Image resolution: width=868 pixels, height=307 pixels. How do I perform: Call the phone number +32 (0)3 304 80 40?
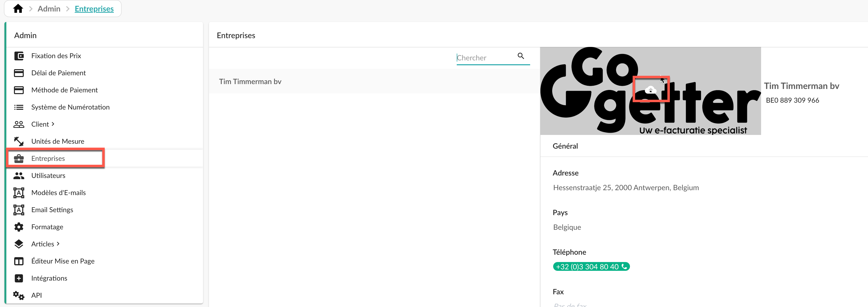point(591,267)
